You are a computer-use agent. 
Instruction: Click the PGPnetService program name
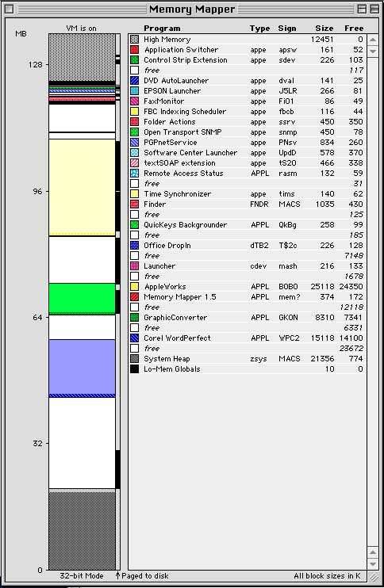pyautogui.click(x=171, y=143)
